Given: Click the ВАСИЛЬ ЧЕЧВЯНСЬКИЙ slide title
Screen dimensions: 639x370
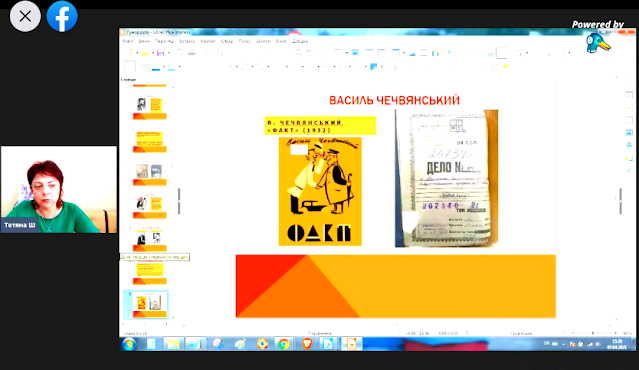Looking at the screenshot, I should [x=394, y=100].
